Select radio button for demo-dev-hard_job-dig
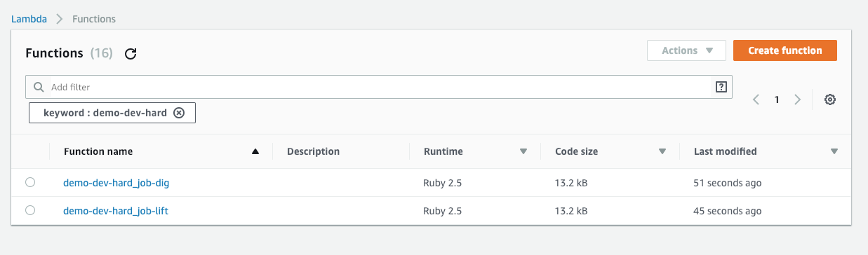868x255 pixels. 30,183
